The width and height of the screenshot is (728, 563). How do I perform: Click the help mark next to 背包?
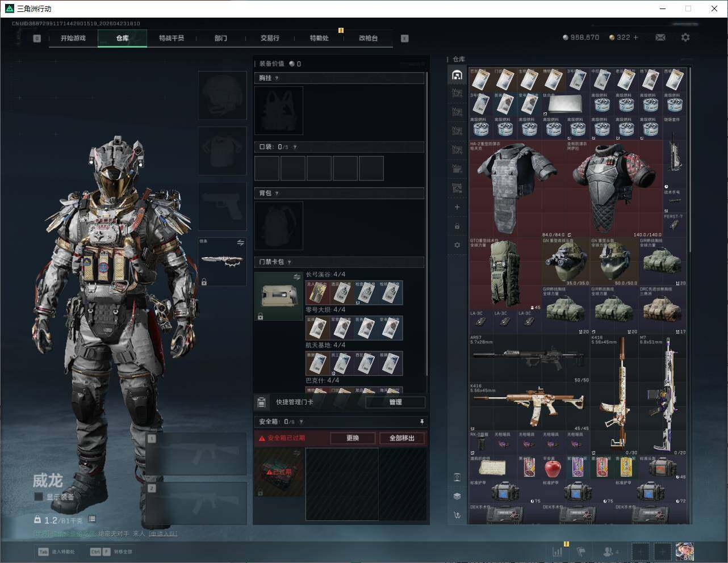(x=277, y=194)
